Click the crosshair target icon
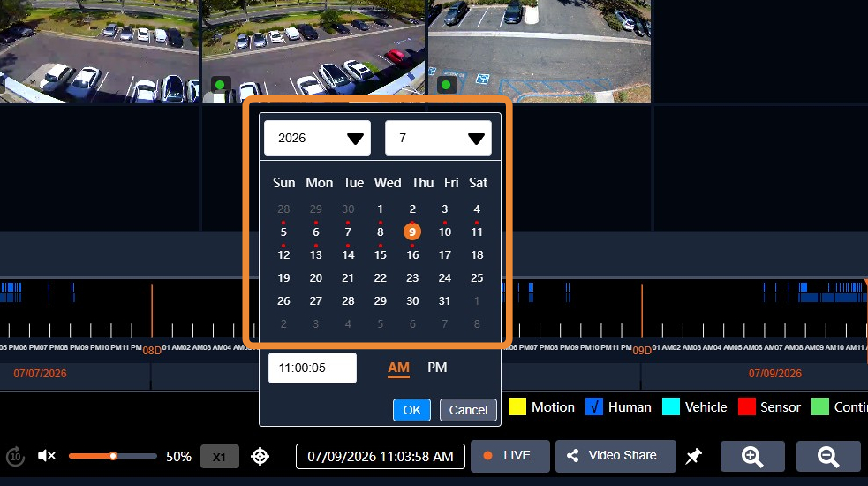This screenshot has width=868, height=486. coord(260,457)
